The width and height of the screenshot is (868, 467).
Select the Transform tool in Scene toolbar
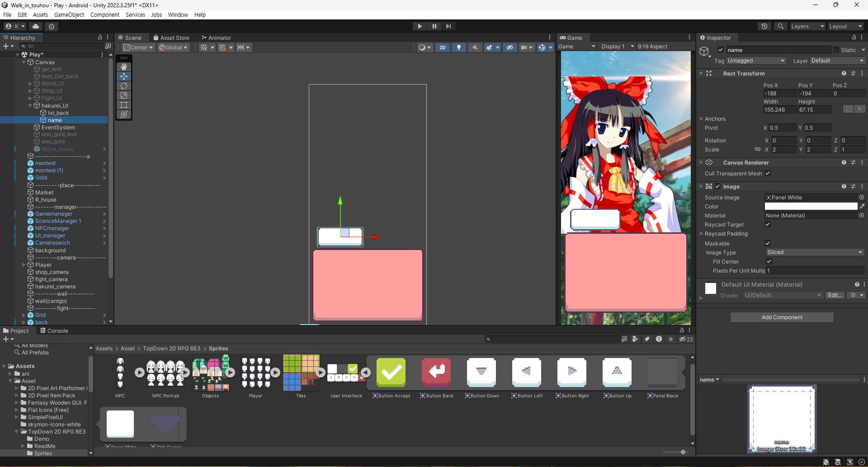tap(124, 114)
